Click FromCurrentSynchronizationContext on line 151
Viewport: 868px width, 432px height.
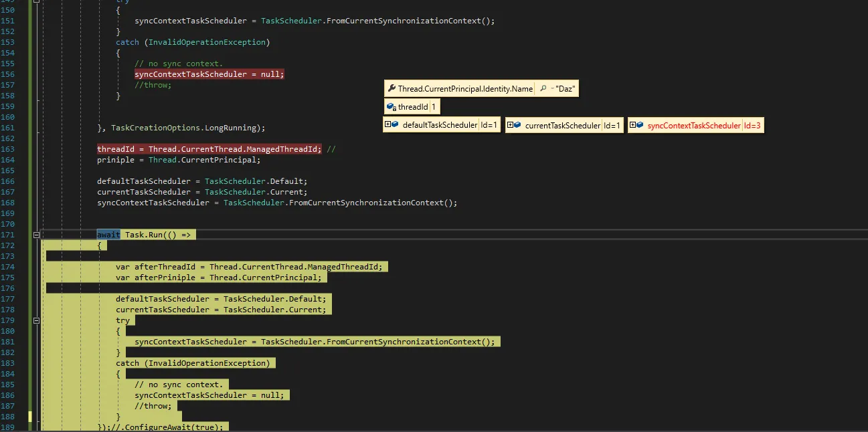[x=404, y=21]
